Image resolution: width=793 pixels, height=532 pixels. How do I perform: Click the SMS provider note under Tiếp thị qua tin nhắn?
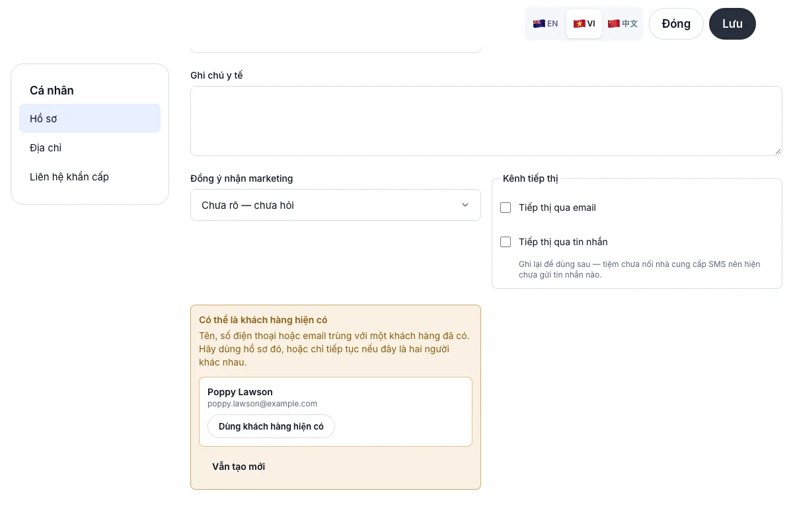(x=640, y=269)
